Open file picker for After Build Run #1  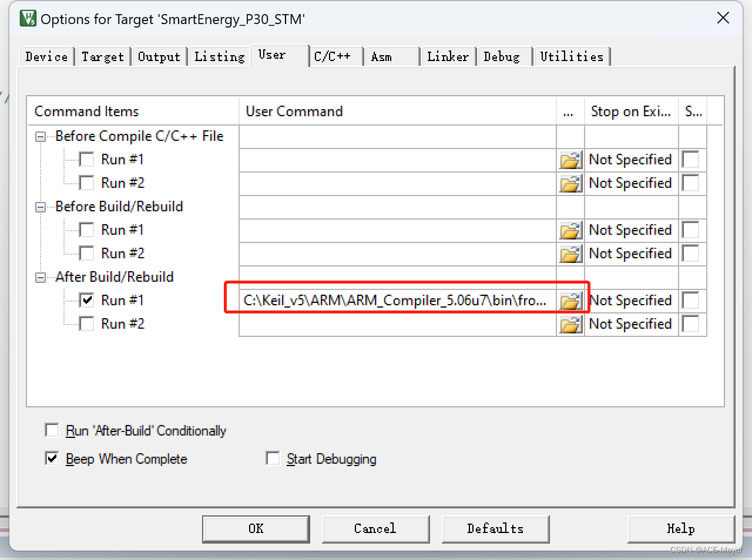[x=570, y=300]
